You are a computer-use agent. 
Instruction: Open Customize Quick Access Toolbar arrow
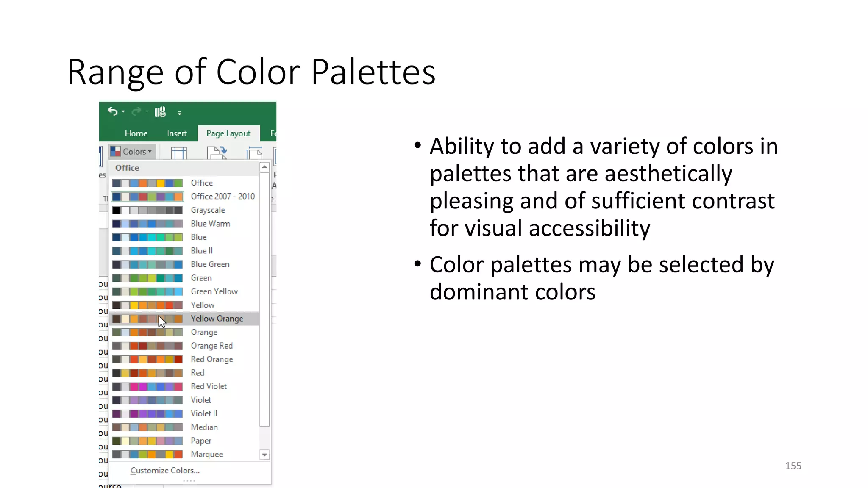click(x=180, y=113)
